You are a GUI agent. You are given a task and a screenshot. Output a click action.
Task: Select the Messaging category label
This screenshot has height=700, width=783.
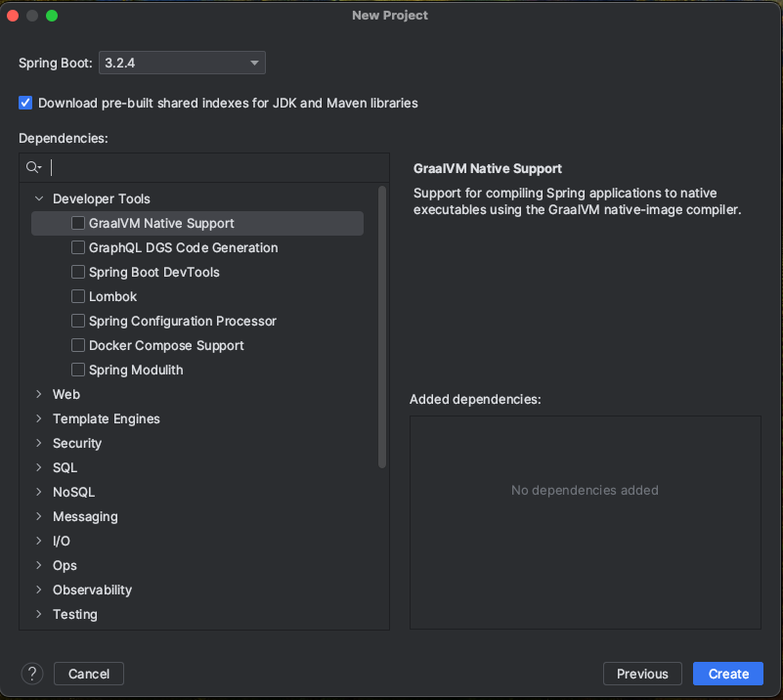(85, 517)
